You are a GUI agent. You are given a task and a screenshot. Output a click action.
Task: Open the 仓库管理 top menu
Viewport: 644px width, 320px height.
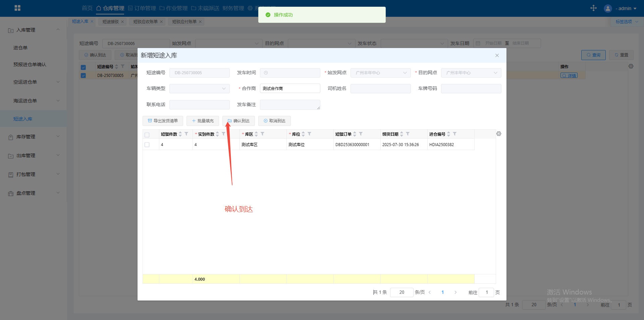point(110,8)
